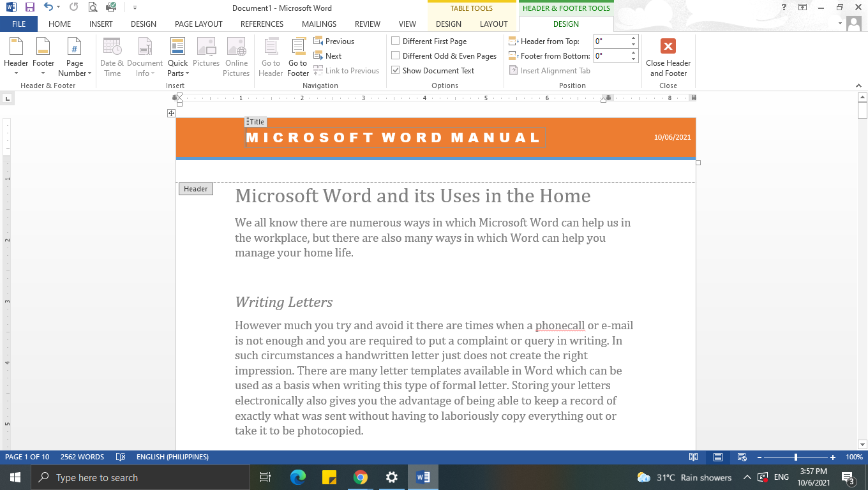Open the Header gallery button

[16, 56]
